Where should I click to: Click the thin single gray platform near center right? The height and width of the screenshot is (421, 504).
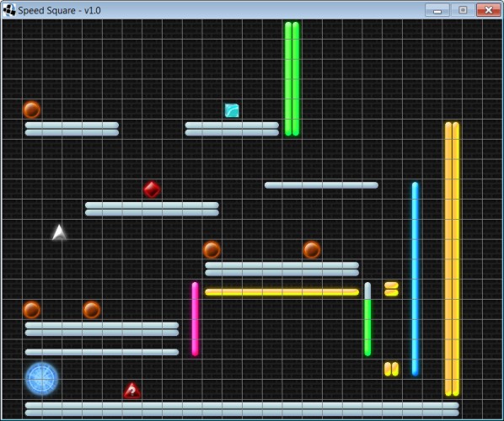[x=321, y=185]
